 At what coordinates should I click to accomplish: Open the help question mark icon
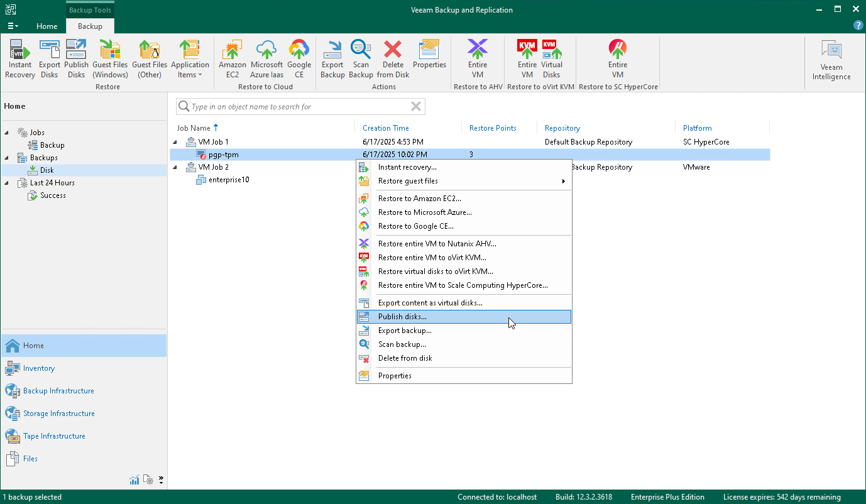(x=858, y=26)
